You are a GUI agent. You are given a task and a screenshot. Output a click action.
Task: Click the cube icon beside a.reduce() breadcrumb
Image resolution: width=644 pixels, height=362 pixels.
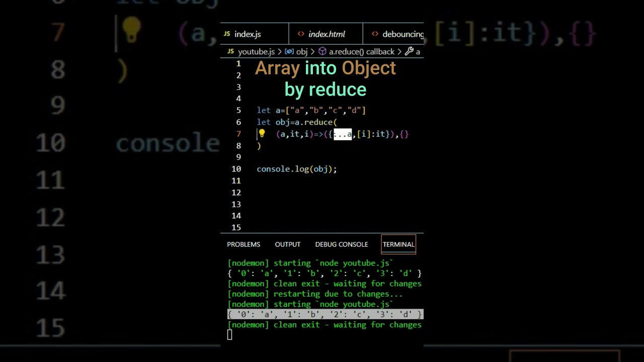point(323,52)
